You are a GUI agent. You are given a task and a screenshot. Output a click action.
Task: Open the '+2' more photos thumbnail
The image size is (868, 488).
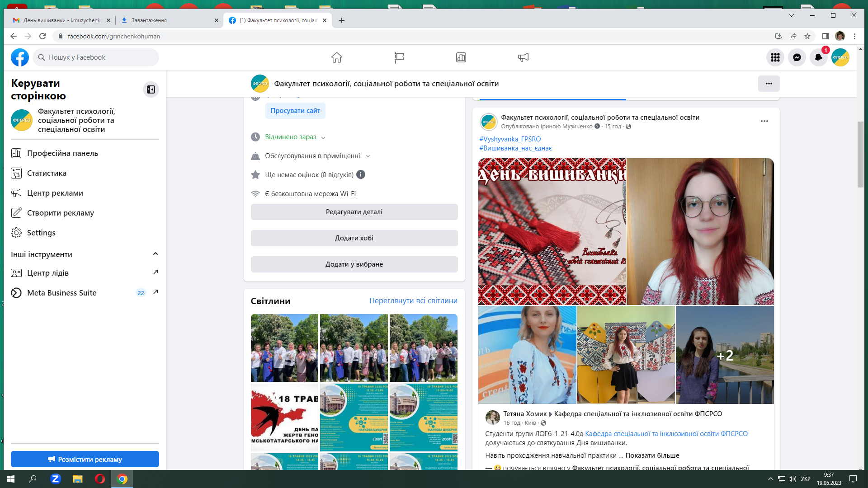click(x=725, y=355)
